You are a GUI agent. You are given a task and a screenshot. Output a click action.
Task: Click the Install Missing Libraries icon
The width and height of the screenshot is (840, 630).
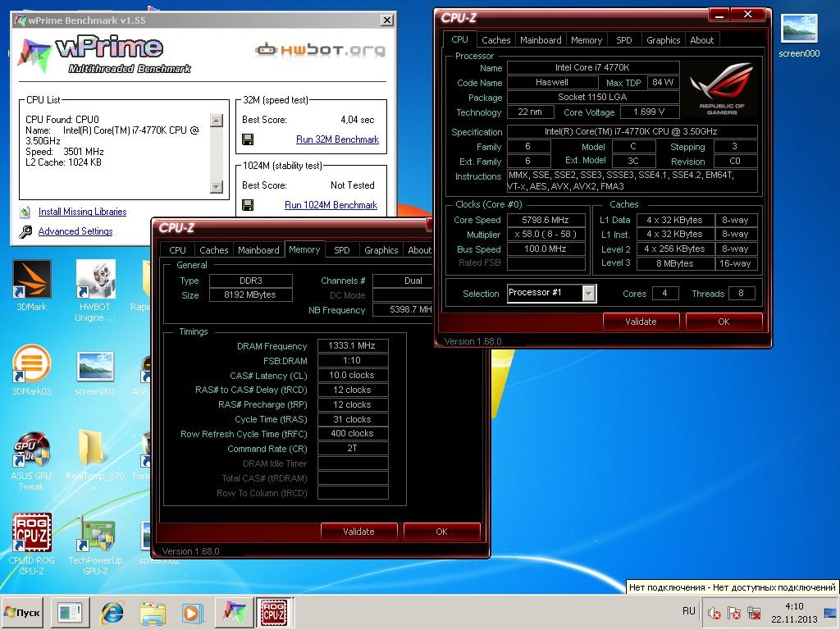point(25,212)
